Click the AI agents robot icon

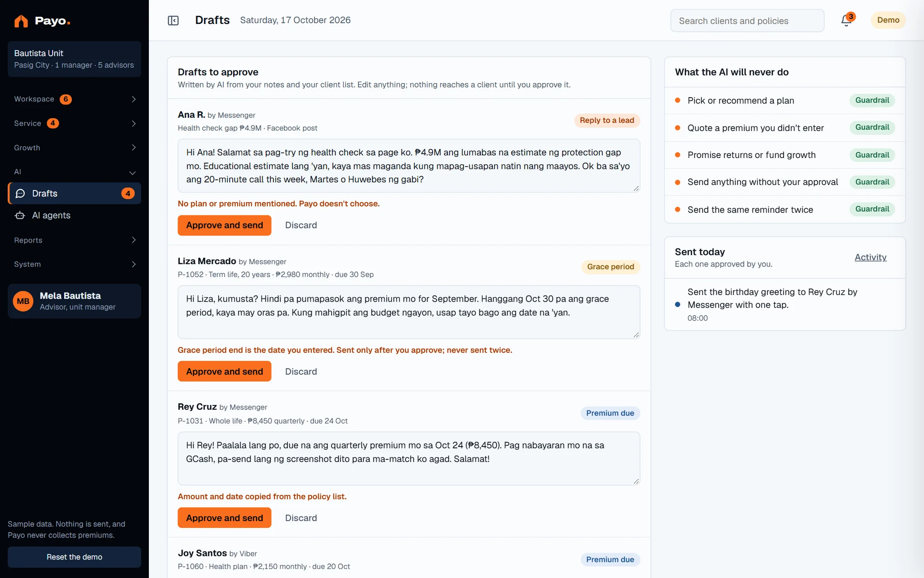point(20,215)
